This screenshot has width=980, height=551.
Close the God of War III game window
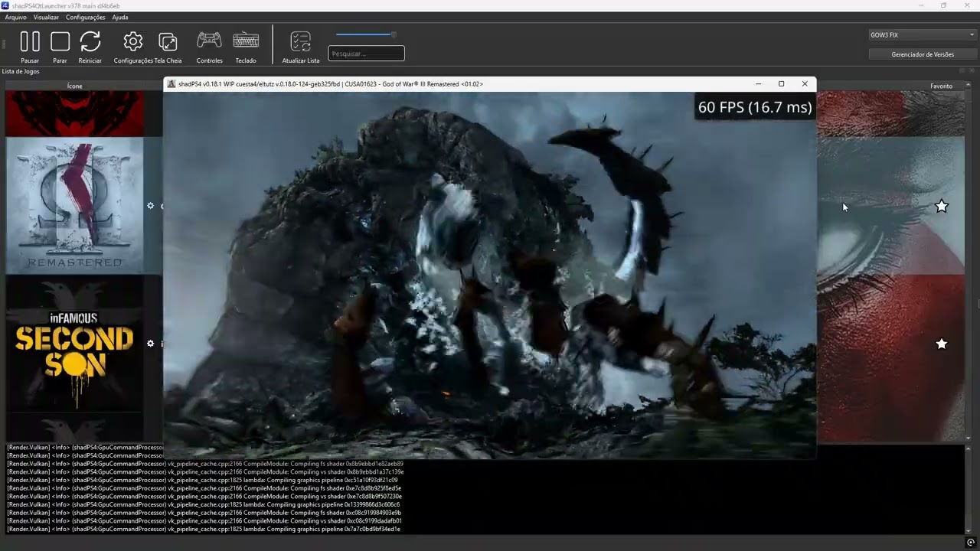click(x=805, y=84)
